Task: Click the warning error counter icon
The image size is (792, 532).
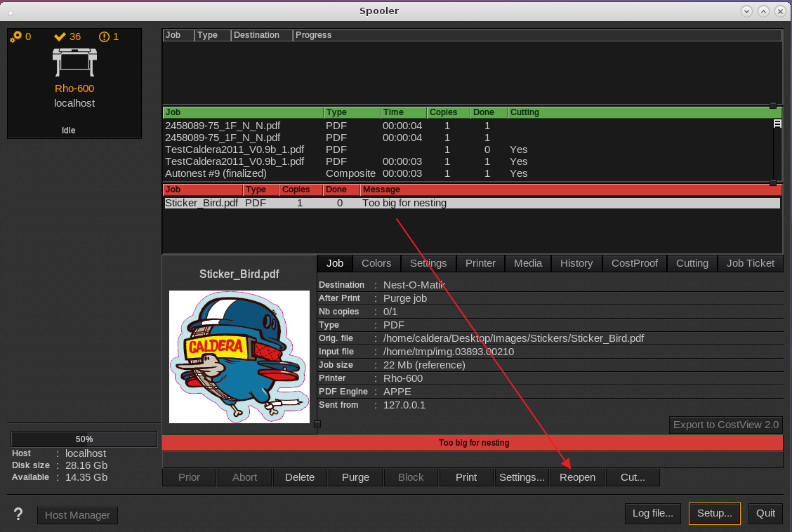Action: (x=103, y=36)
